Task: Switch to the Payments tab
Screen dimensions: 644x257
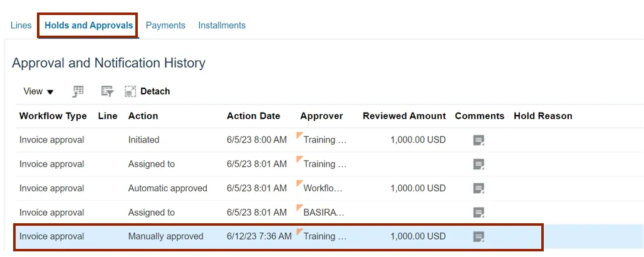Action: (x=165, y=26)
